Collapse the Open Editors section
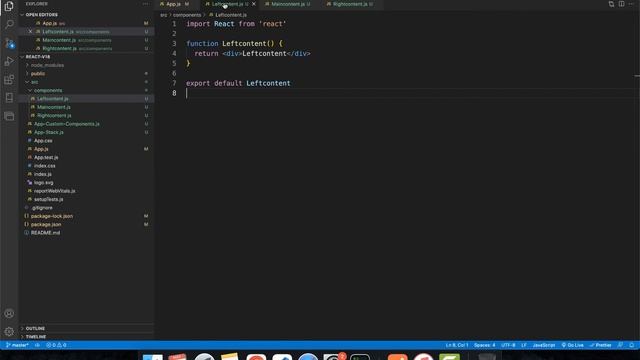The width and height of the screenshot is (640, 360). pyautogui.click(x=41, y=15)
